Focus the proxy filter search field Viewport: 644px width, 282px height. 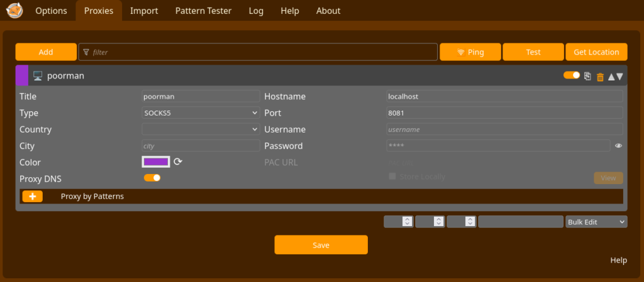(258, 52)
